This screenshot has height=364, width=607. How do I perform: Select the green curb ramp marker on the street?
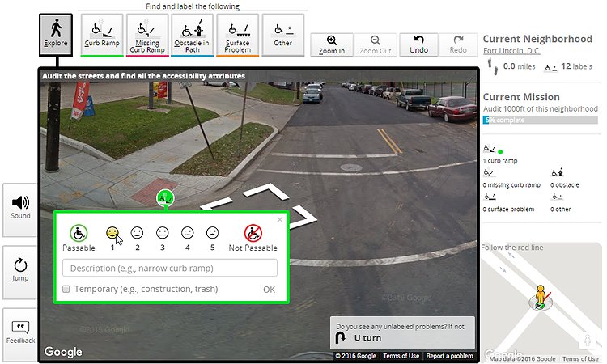[165, 198]
